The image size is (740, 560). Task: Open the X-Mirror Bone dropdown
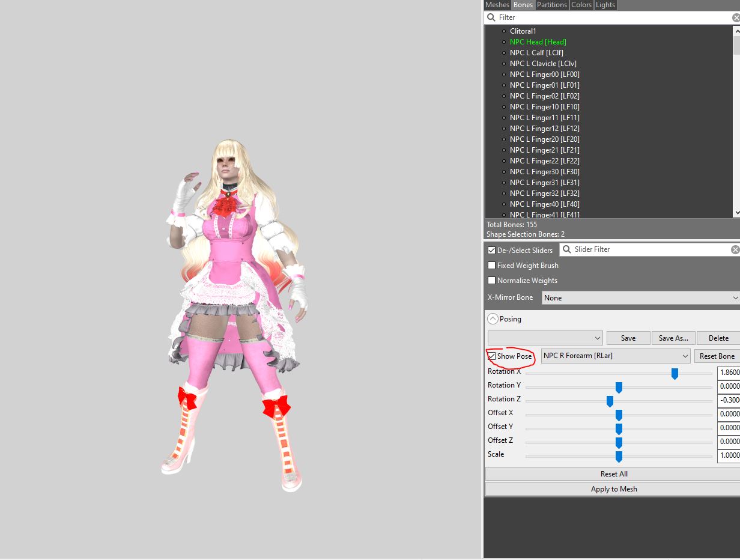click(641, 297)
